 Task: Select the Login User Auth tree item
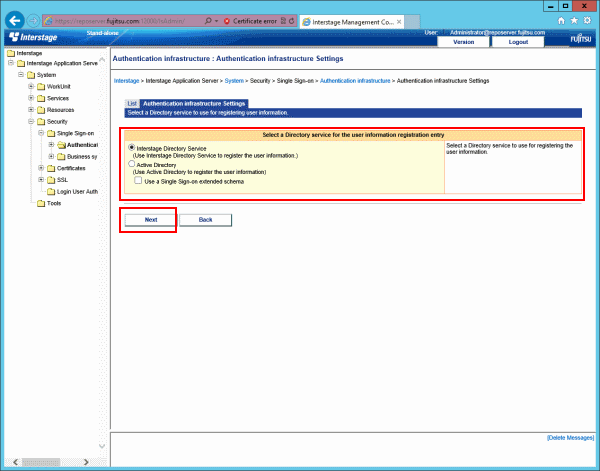[77, 192]
